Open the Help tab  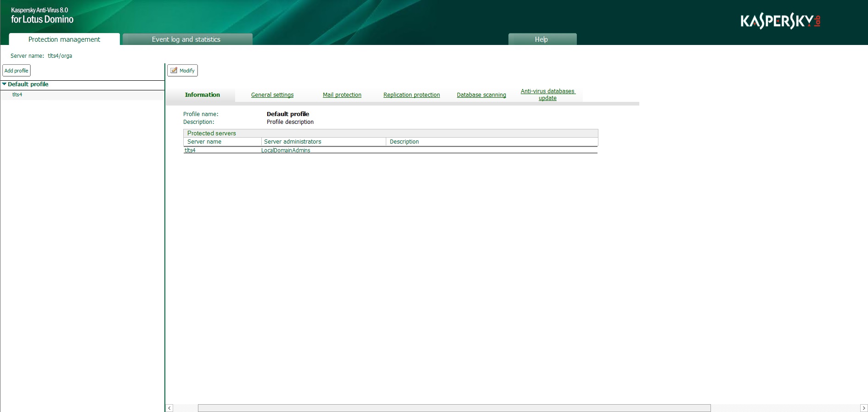pos(542,39)
